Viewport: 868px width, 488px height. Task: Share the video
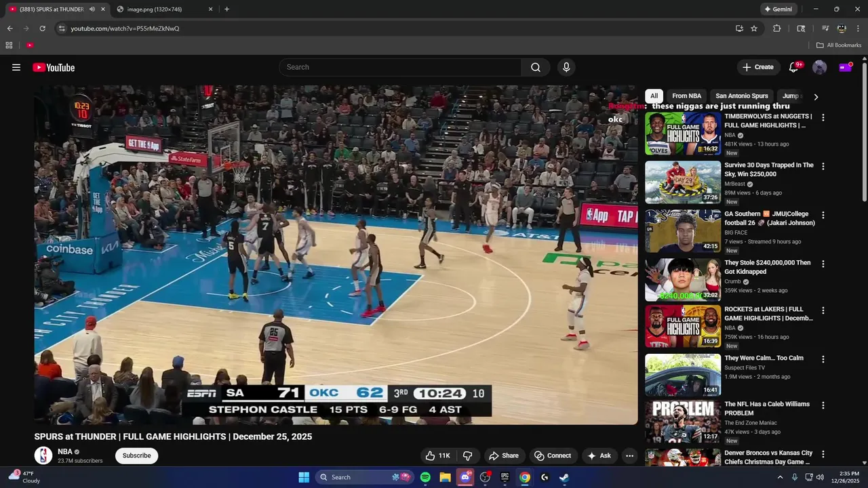pos(503,455)
